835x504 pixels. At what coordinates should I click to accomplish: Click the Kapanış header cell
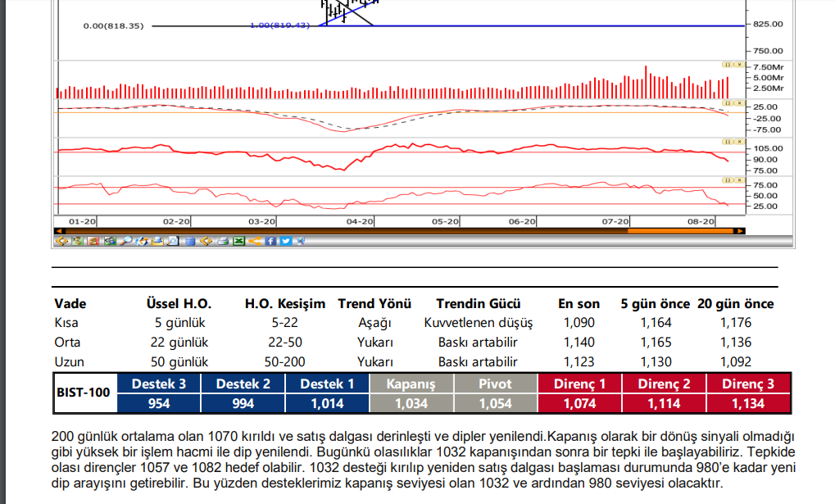(411, 384)
